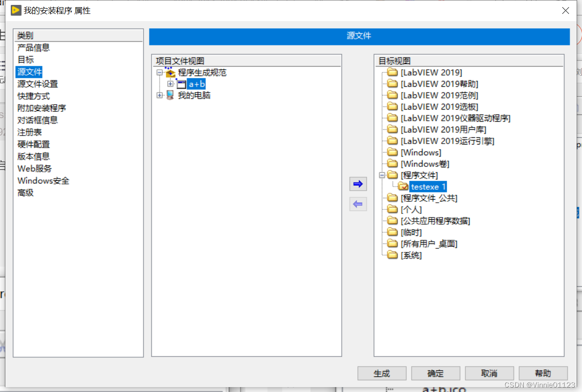Select the '[所有用户_桌面]' folder label
The height and width of the screenshot is (392, 582).
click(429, 244)
